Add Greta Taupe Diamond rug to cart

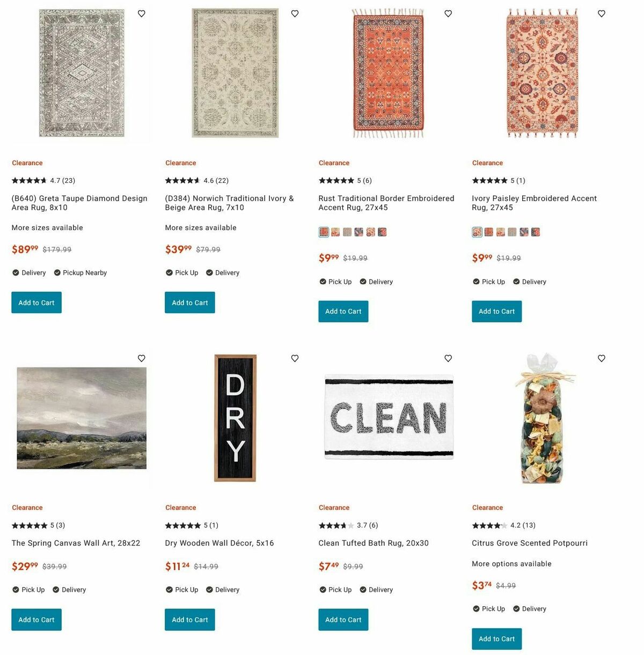36,303
